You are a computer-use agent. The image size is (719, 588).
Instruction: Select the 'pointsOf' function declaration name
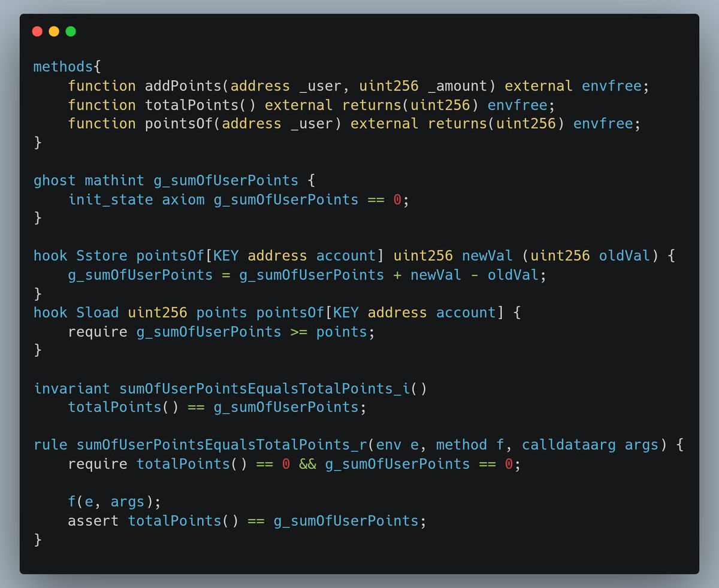point(179,124)
